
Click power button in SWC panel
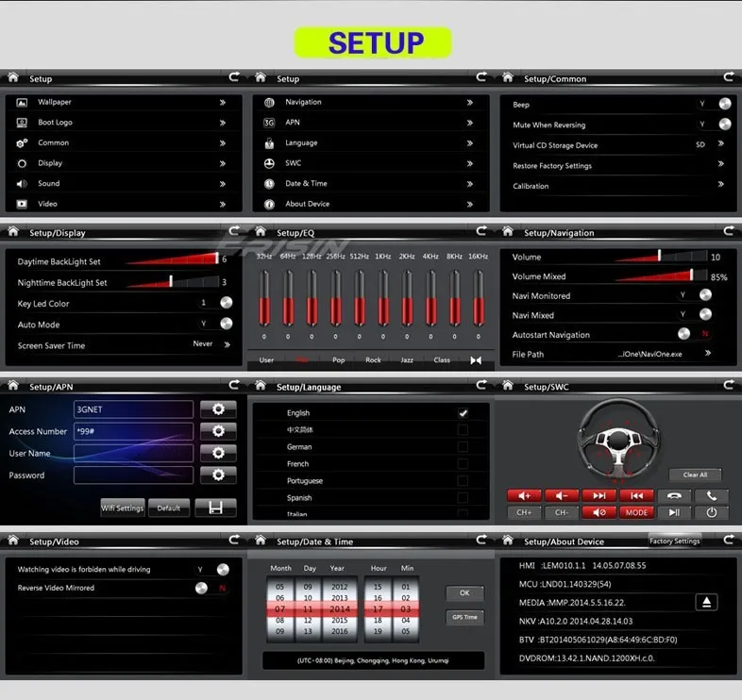[x=711, y=512]
